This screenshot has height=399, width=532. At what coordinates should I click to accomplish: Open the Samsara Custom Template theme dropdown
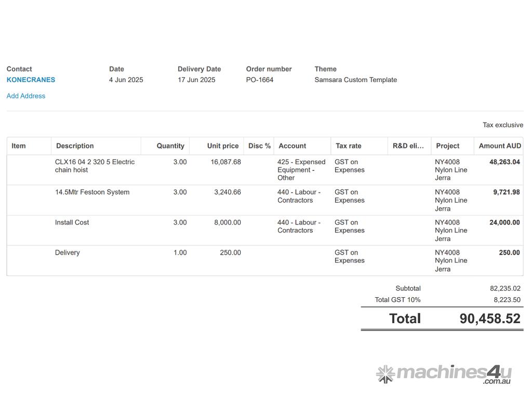coord(355,80)
